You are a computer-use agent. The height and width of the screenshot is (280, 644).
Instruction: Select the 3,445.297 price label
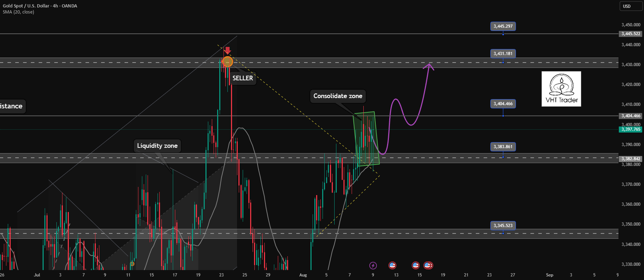(503, 26)
